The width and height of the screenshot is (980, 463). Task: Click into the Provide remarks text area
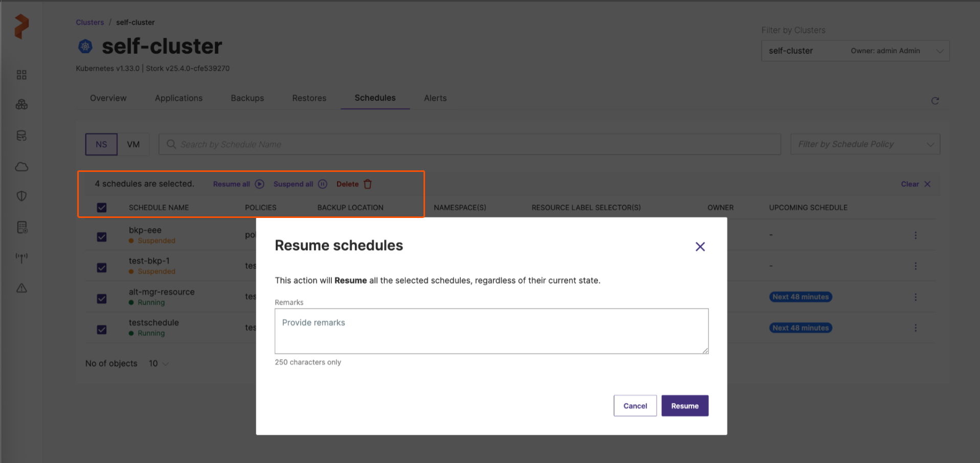click(491, 331)
